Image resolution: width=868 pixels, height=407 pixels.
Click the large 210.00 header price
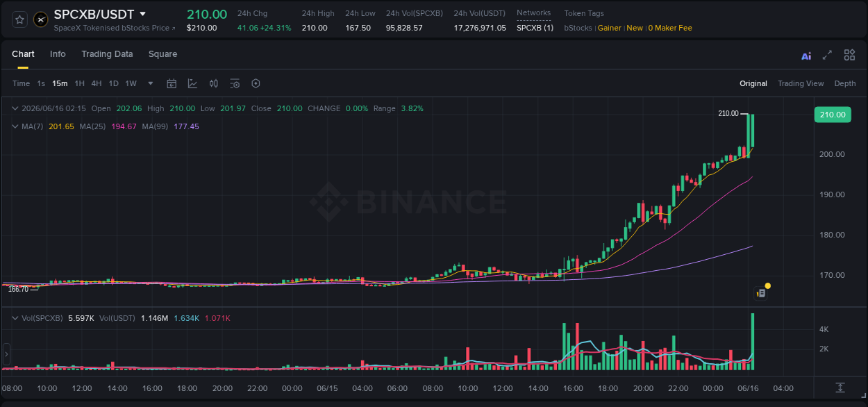coord(207,14)
